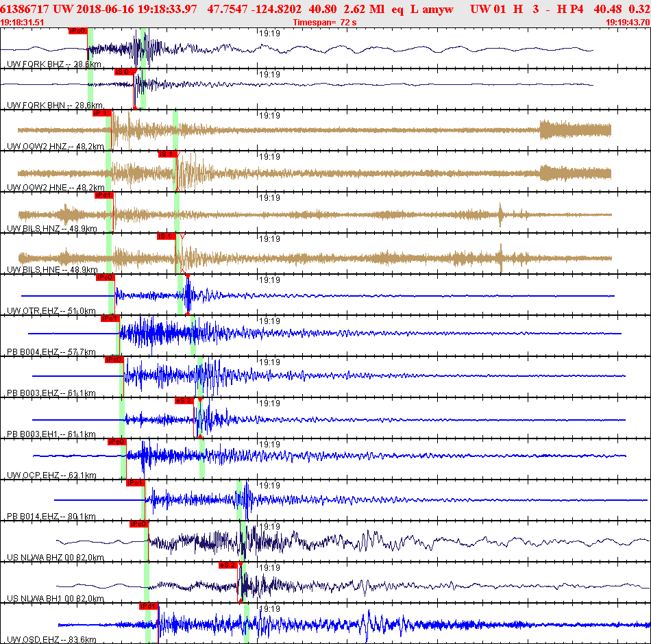651x644 pixels.
Task: Click the iPc0 pick flag on OTR EHZ
Action: tap(105, 277)
